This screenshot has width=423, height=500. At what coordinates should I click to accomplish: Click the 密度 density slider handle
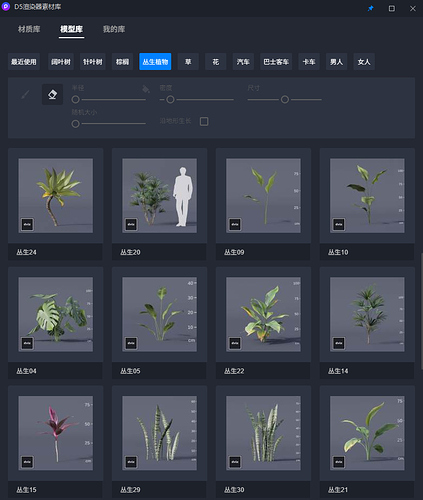click(x=170, y=99)
